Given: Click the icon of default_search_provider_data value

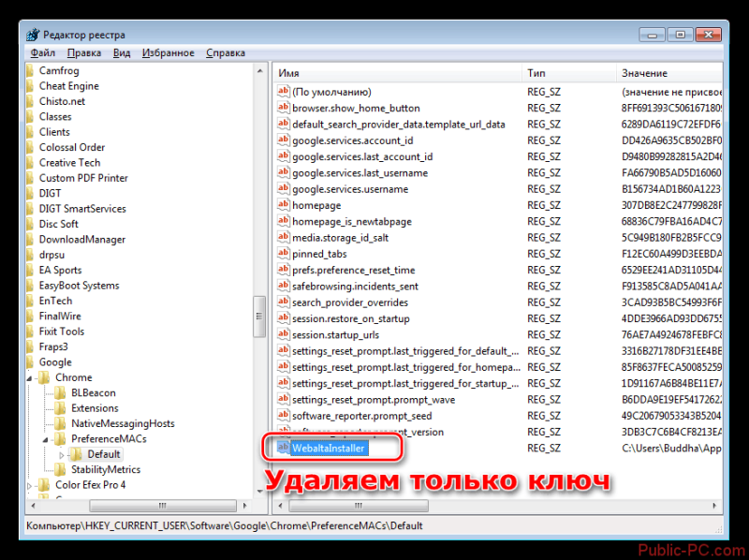Looking at the screenshot, I should tap(284, 124).
